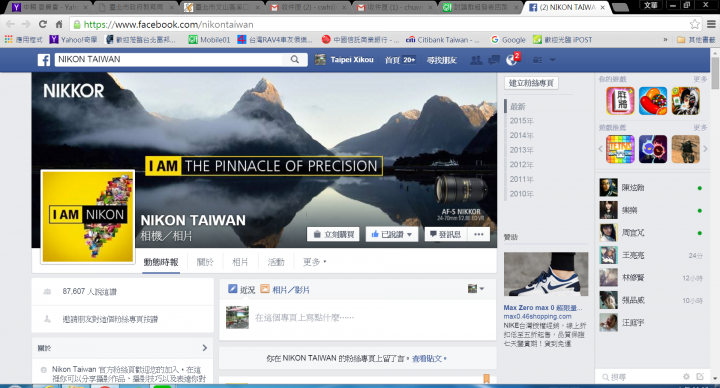Screen dimensions: 720x388
Task: Click the photo/video icon in composer
Action: click(265, 289)
